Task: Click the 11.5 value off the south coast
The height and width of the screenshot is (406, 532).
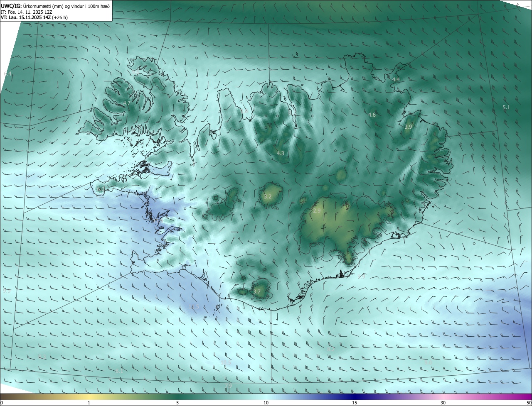Action: coord(194,307)
